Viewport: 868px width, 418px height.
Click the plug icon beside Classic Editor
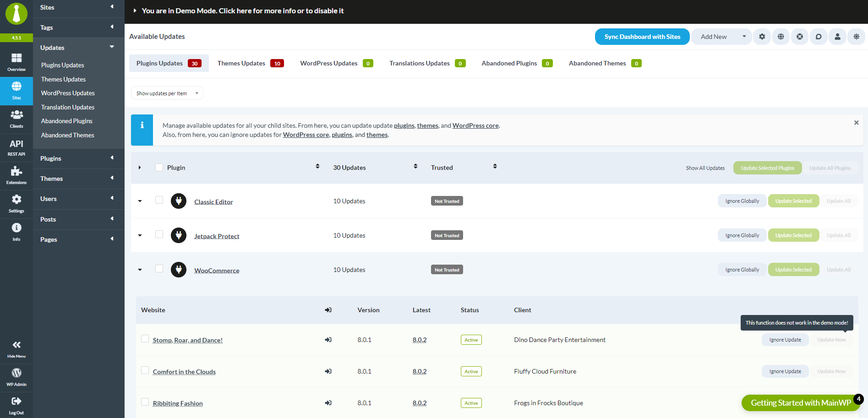179,201
